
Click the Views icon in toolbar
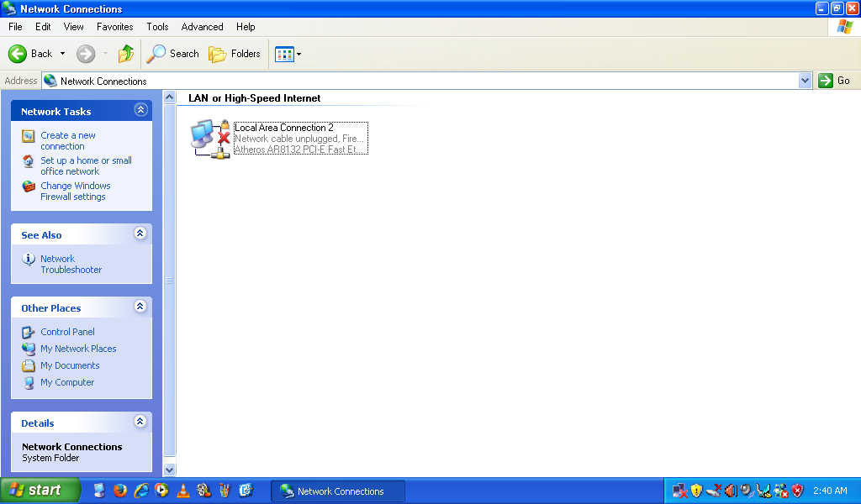click(284, 55)
